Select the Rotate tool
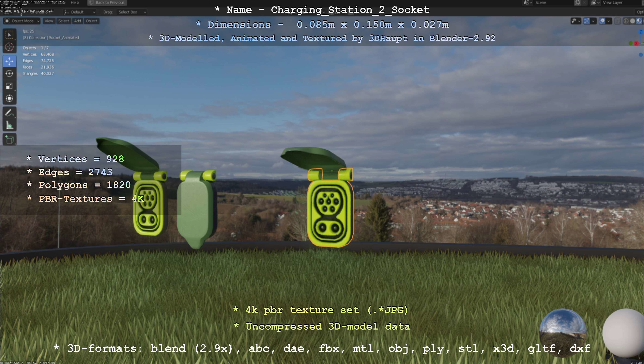This screenshot has width=644, height=364. 9,73
